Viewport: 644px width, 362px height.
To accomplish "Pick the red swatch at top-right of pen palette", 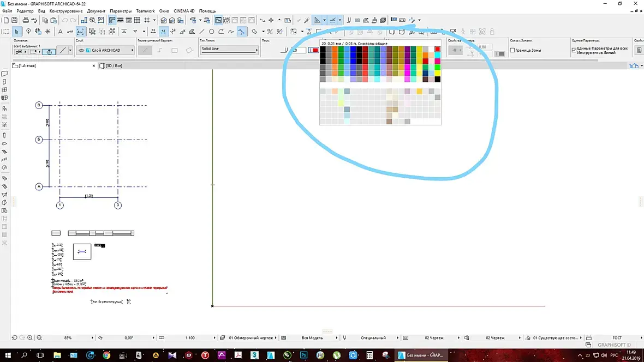I will pos(437,49).
